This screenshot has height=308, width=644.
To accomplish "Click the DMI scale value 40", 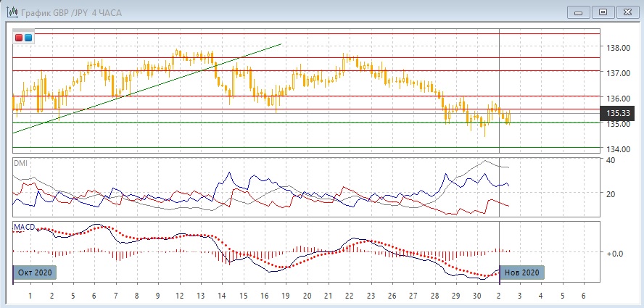I will click(611, 161).
